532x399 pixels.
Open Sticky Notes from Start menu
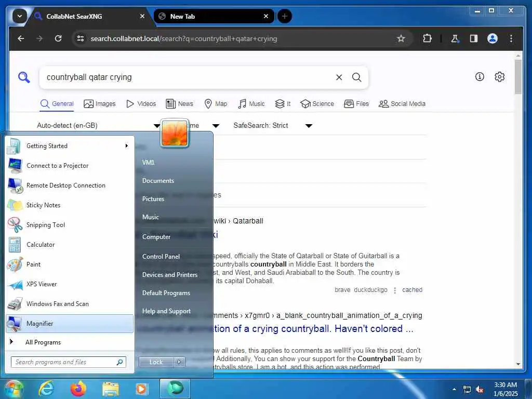tap(70, 205)
